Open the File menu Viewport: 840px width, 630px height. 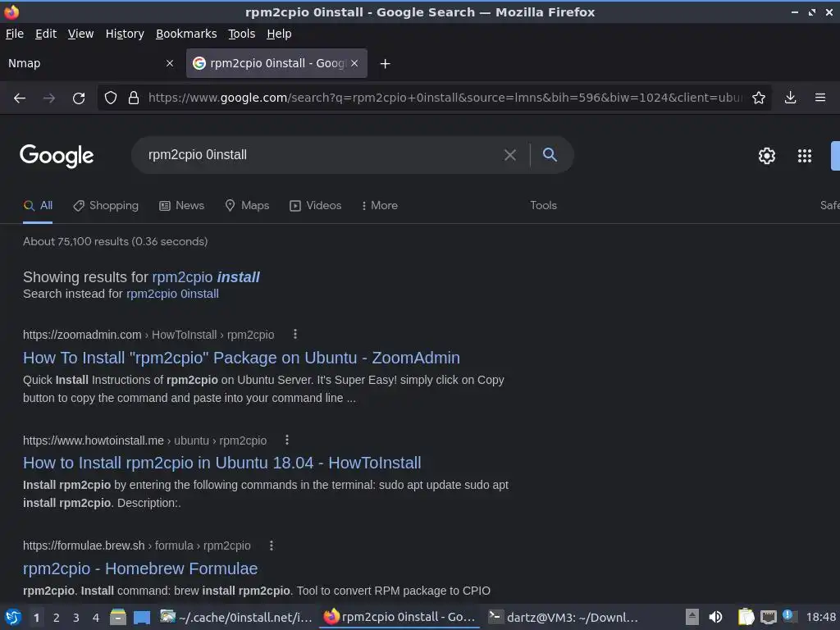(x=15, y=34)
